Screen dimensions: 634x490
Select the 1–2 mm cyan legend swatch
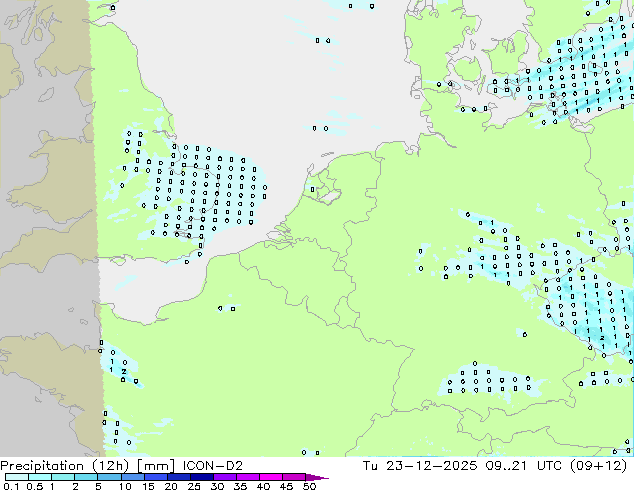point(63,477)
